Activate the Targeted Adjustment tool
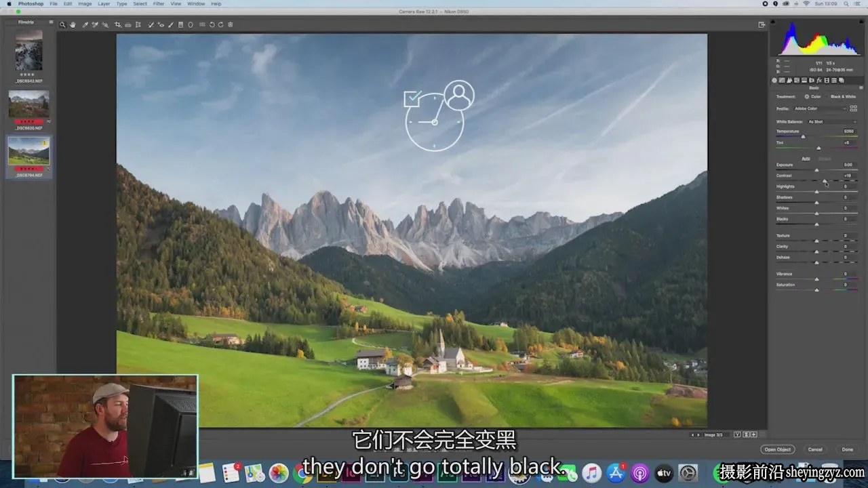 coord(105,24)
